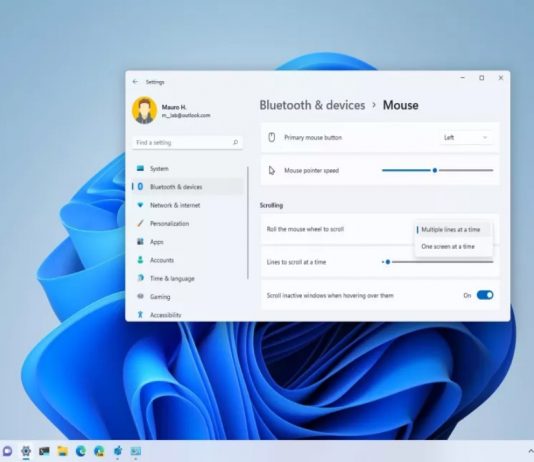Click the Settings gear taskbar icon

pyautogui.click(x=26, y=451)
